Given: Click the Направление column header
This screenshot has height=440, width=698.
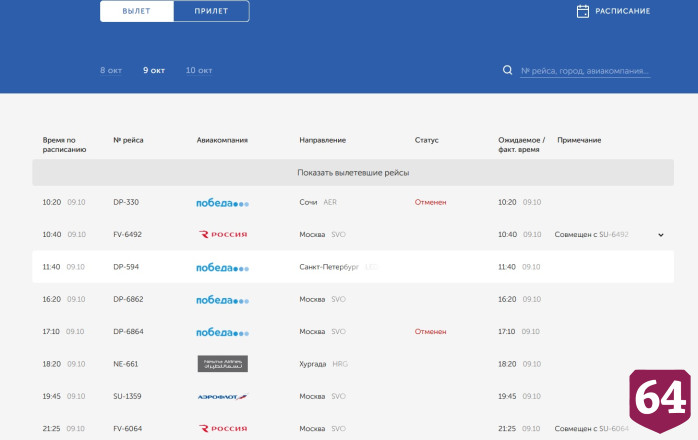Looking at the screenshot, I should (x=322, y=140).
